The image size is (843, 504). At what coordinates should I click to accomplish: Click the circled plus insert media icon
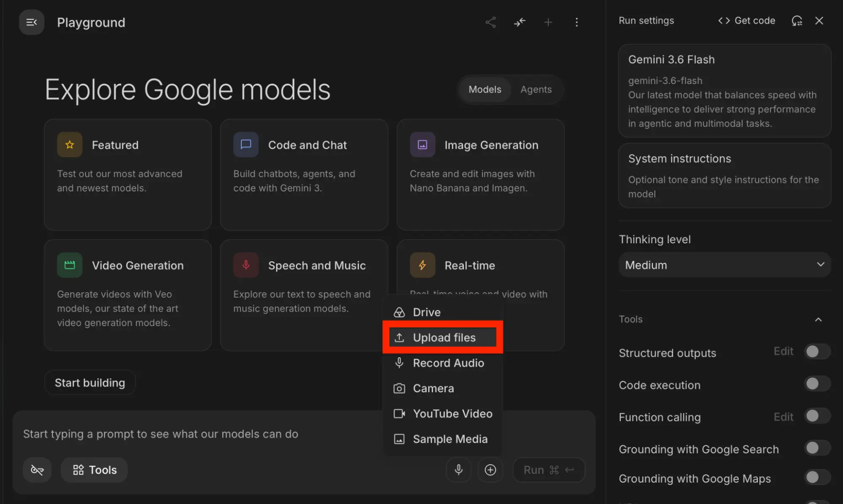coord(490,470)
